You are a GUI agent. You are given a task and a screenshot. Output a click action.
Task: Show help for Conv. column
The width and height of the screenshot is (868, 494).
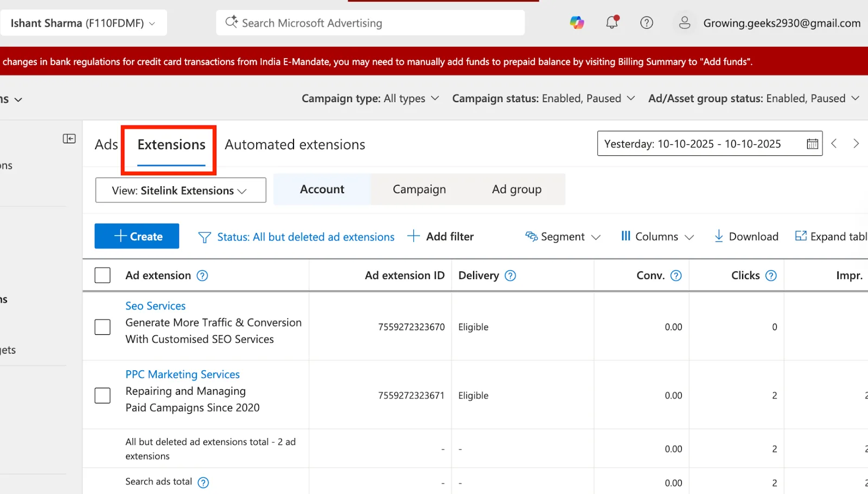tap(676, 276)
